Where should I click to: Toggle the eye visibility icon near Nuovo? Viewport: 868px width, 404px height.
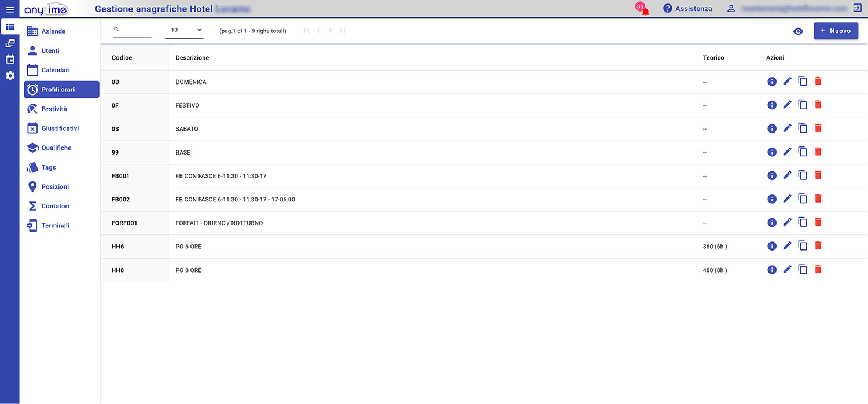coord(798,31)
